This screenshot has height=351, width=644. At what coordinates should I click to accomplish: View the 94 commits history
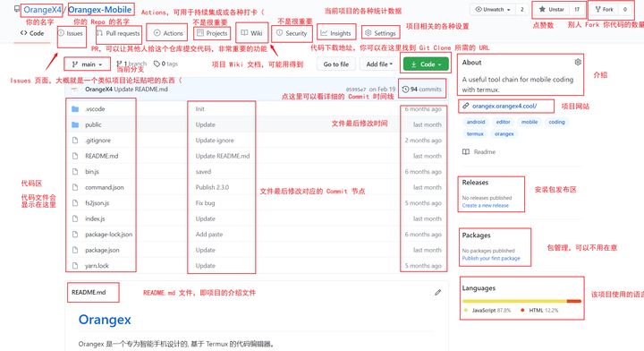tap(422, 90)
